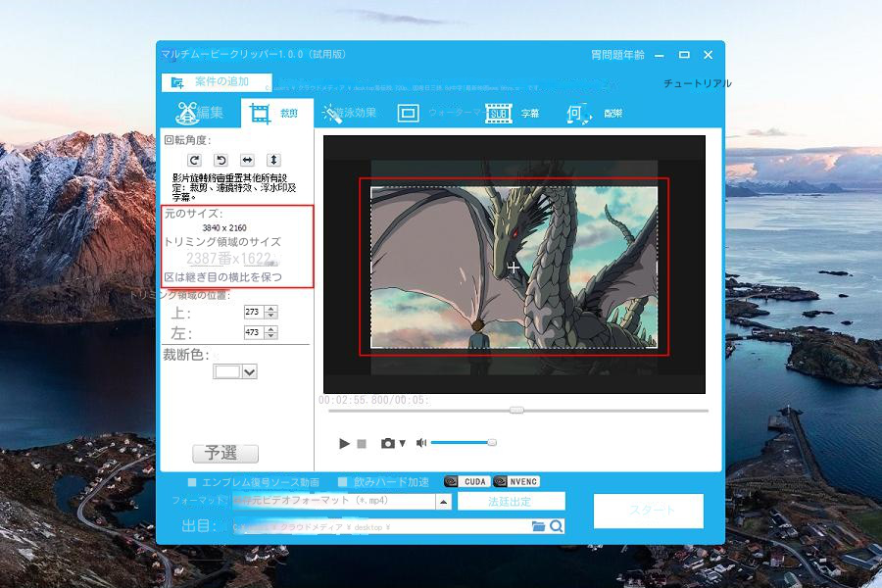Click the original size text 3840 x 2160

click(224, 228)
